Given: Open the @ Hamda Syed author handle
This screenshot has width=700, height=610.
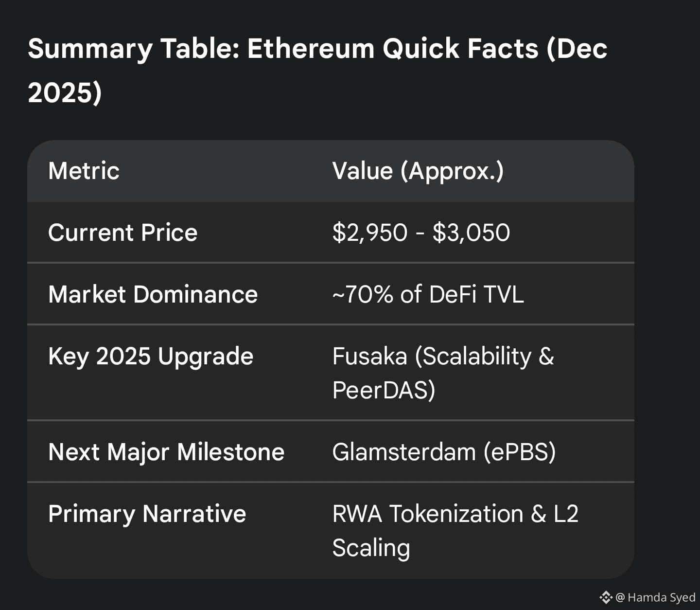Looking at the screenshot, I should coord(656,597).
